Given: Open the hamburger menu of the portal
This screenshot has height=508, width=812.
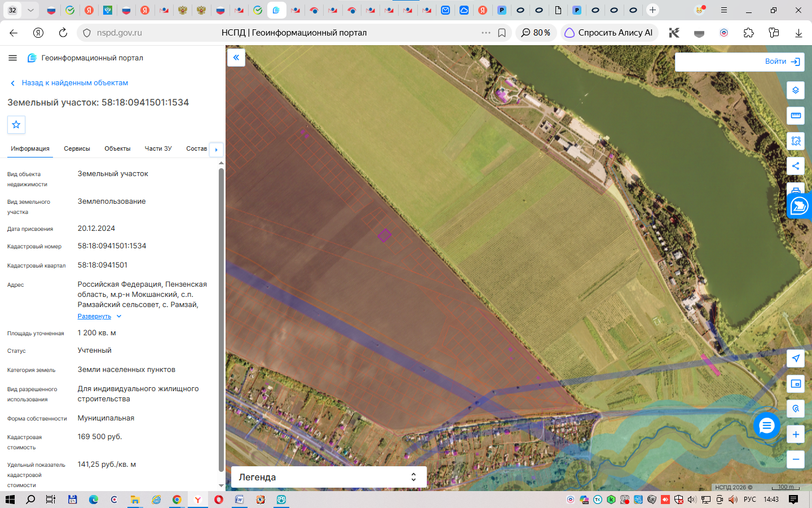Looking at the screenshot, I should 13,58.
